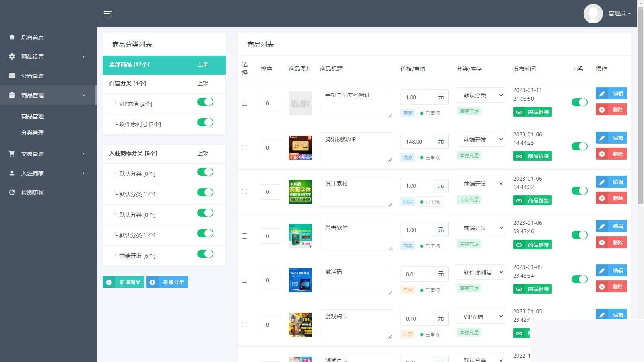Disable the 前端开发 category toggle
Image resolution: width=644 pixels, height=362 pixels.
pyautogui.click(x=205, y=254)
